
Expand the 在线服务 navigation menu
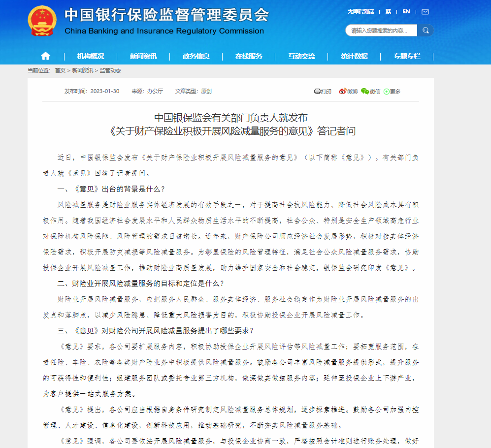coord(249,56)
